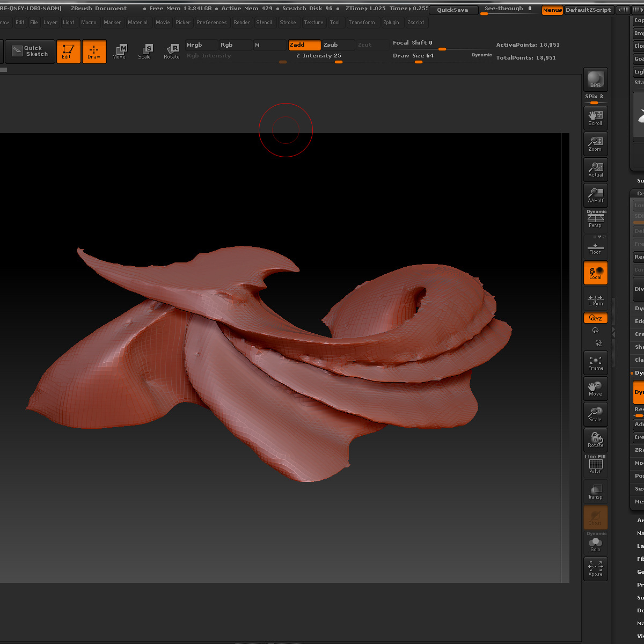The image size is (644, 644).
Task: Enable the Mrgb channel button
Action: click(x=201, y=45)
